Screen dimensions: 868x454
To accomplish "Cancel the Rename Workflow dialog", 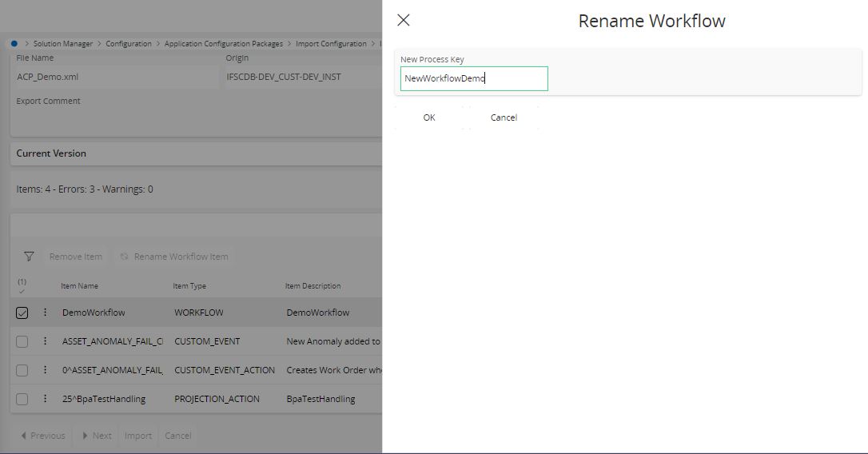I will (x=504, y=117).
